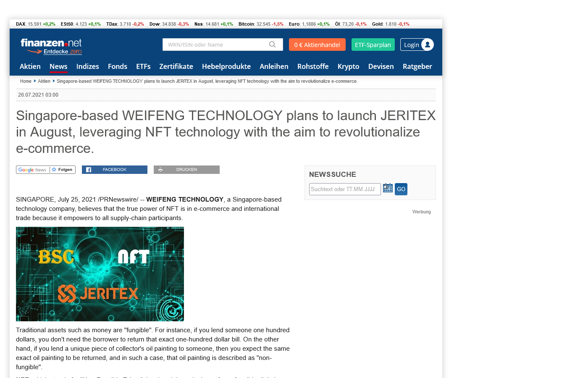588x378 pixels.
Task: Click the printer icon on Drucken
Action: coord(160,170)
